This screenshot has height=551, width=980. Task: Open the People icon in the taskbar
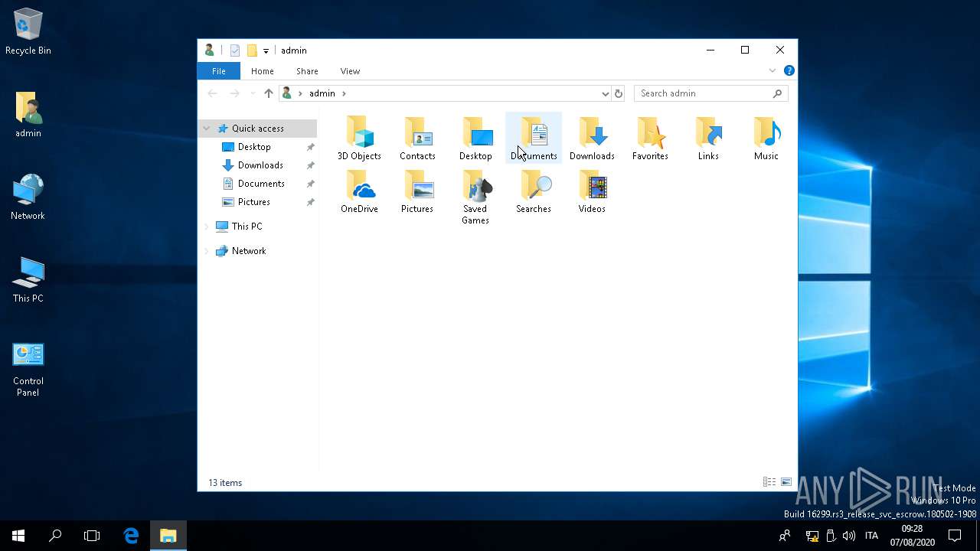coord(785,536)
